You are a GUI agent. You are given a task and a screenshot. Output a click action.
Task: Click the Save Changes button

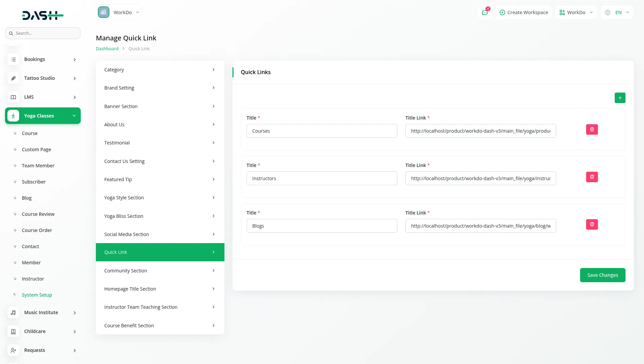pos(602,275)
